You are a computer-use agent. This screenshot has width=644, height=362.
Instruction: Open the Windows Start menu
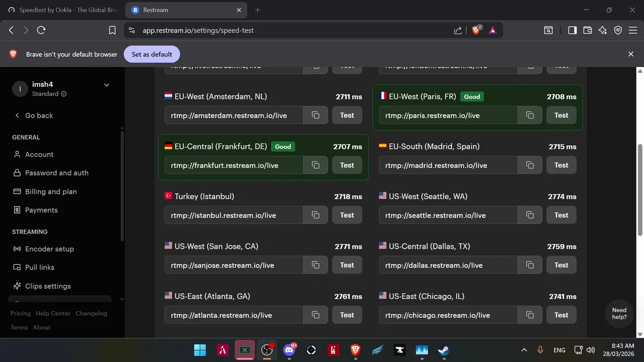tap(200, 350)
